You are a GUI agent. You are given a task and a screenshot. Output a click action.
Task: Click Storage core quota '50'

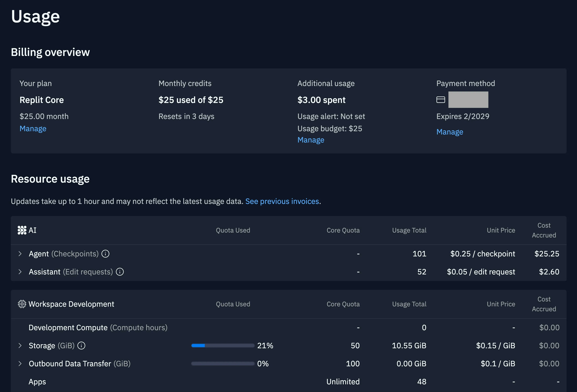(355, 345)
